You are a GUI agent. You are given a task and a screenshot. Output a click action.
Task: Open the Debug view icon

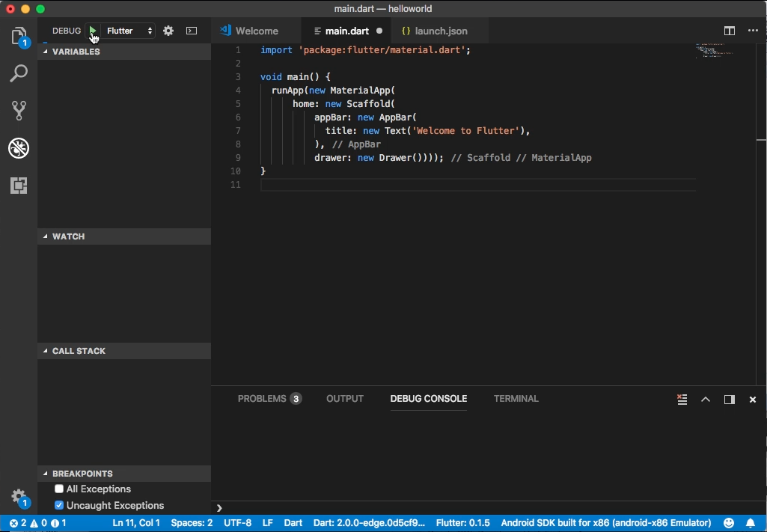point(19,148)
